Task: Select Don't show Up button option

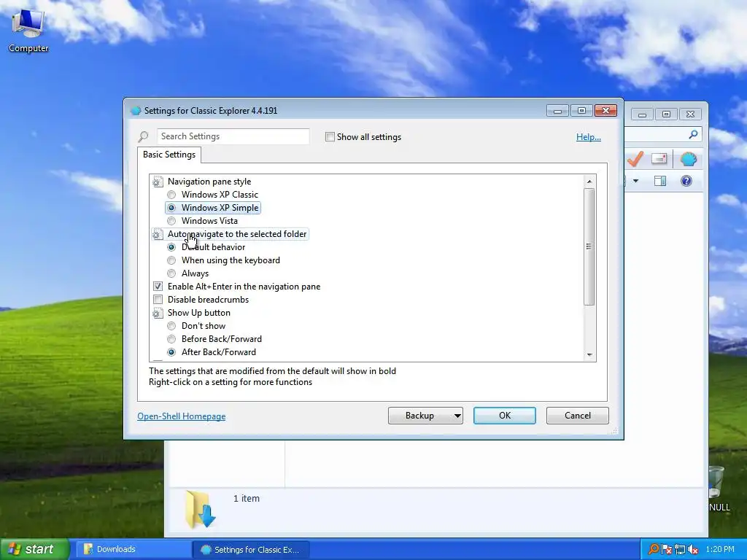Action: click(x=171, y=326)
